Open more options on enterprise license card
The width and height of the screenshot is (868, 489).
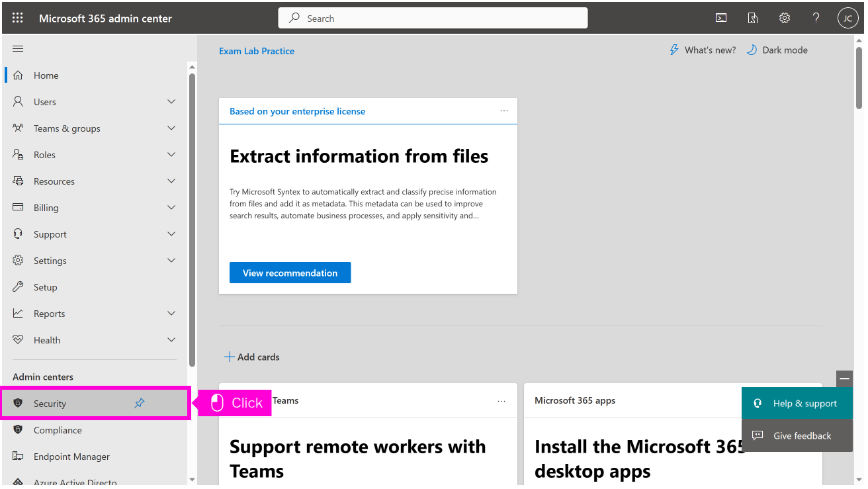coord(504,111)
